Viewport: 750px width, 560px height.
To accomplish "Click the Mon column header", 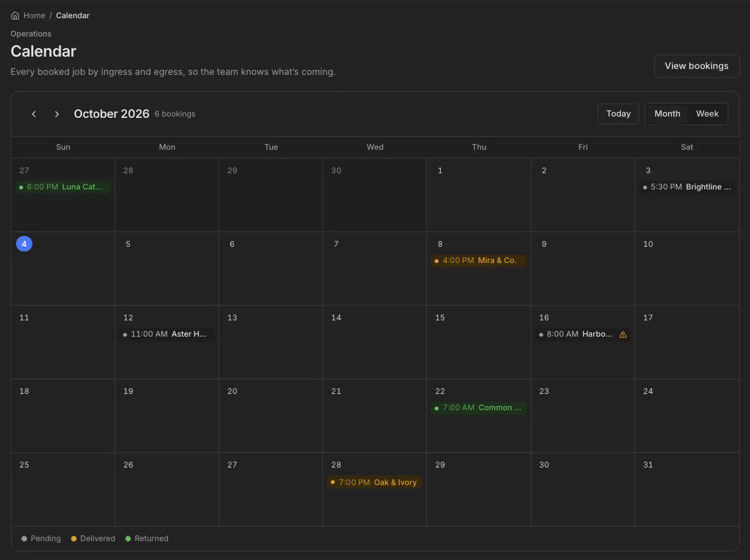I will [167, 147].
